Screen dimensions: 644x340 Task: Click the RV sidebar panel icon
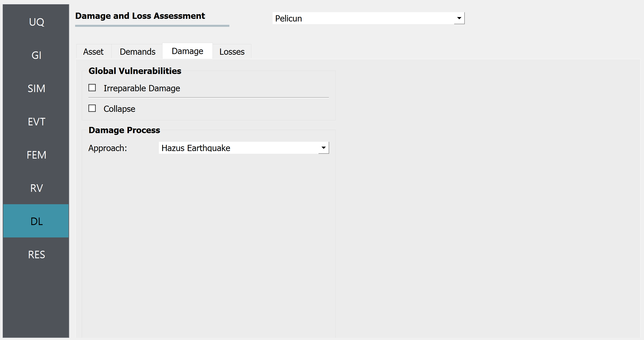click(x=36, y=187)
